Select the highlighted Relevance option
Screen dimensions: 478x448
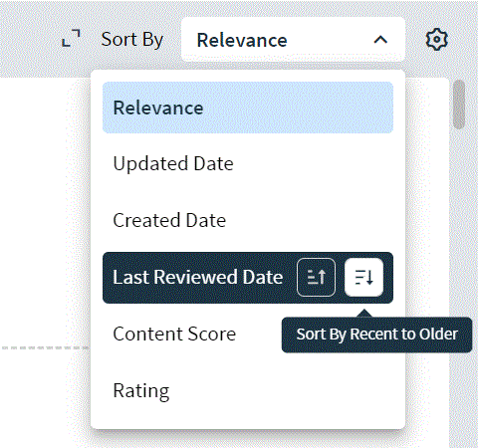pos(248,108)
